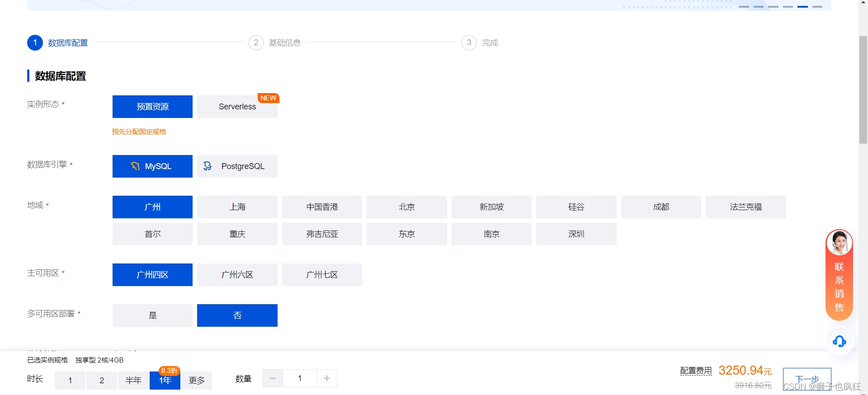Choose 广州六区 availability zone
The image size is (868, 395).
tap(237, 275)
